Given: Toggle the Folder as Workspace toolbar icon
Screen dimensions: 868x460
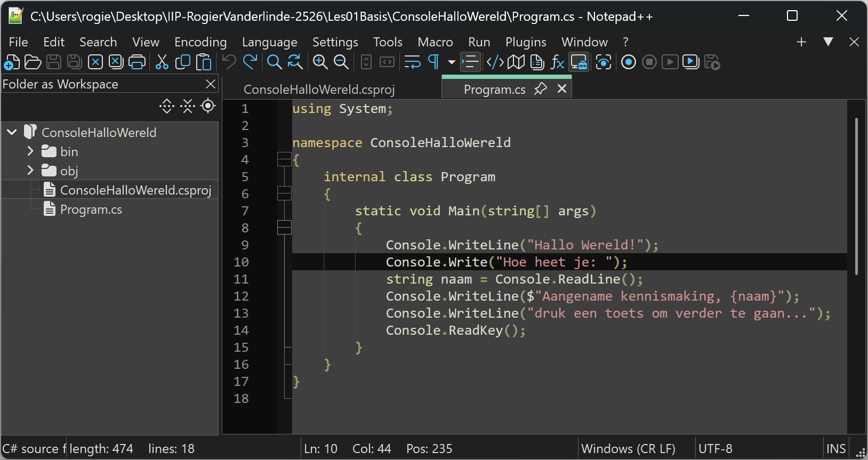Looking at the screenshot, I should pyautogui.click(x=579, y=62).
